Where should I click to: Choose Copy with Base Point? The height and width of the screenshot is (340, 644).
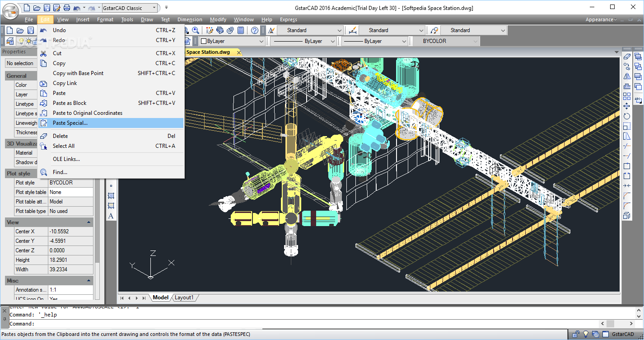coord(111,73)
